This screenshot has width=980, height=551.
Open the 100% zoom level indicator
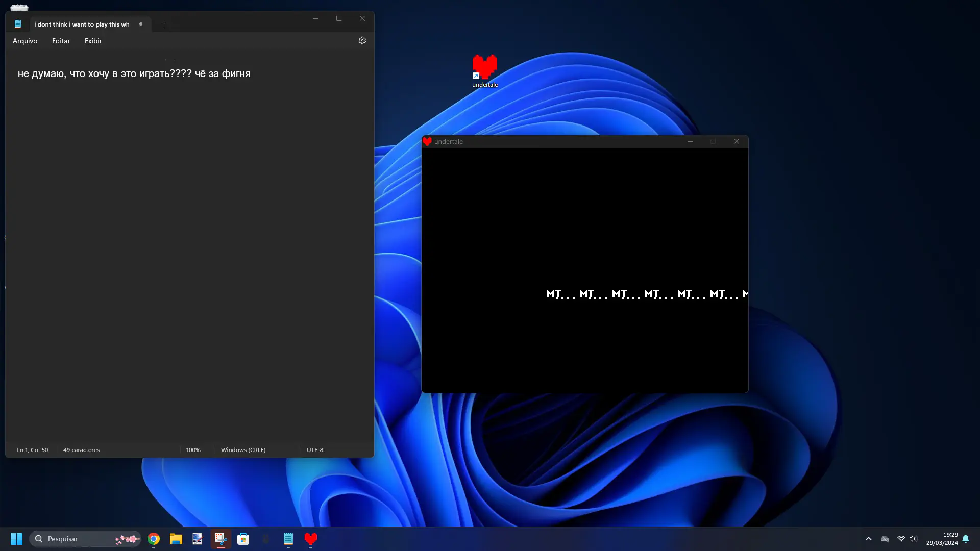click(193, 450)
